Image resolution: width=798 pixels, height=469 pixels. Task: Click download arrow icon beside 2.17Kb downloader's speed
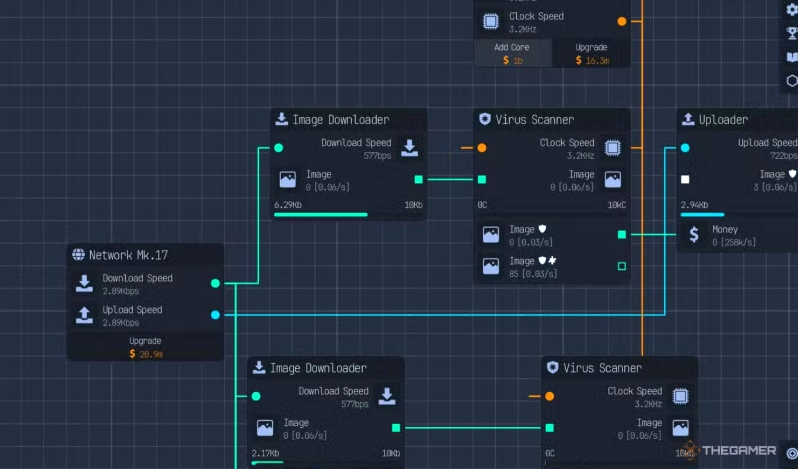[x=387, y=396]
